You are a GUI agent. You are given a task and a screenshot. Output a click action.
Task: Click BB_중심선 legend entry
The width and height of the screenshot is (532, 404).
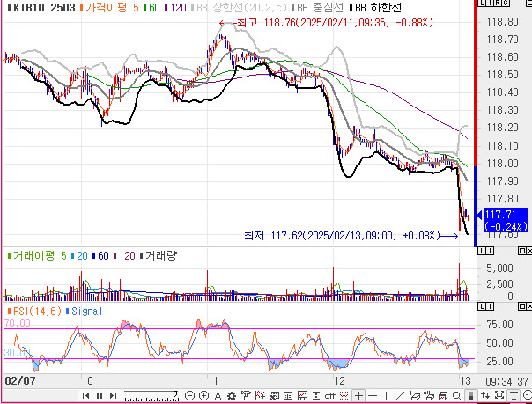click(318, 8)
